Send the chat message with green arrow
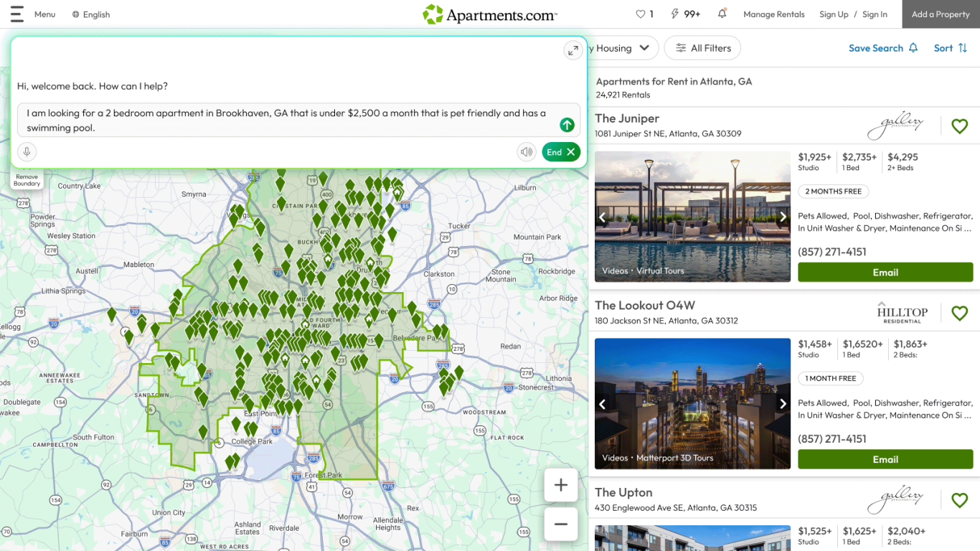Viewport: 980px width, 551px height. point(567,125)
